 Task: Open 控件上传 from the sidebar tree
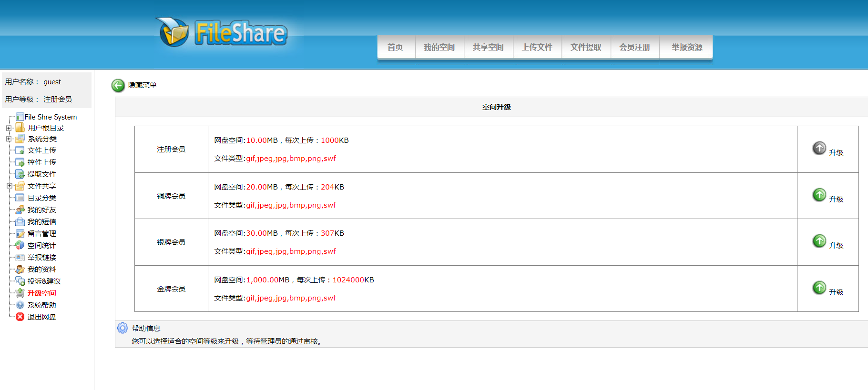pos(42,162)
